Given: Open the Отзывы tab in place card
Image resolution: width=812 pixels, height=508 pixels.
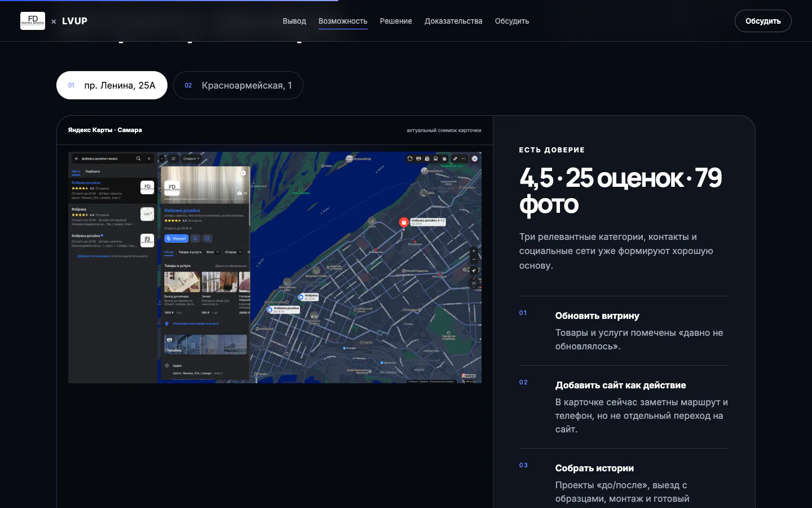Looking at the screenshot, I should pos(233,252).
